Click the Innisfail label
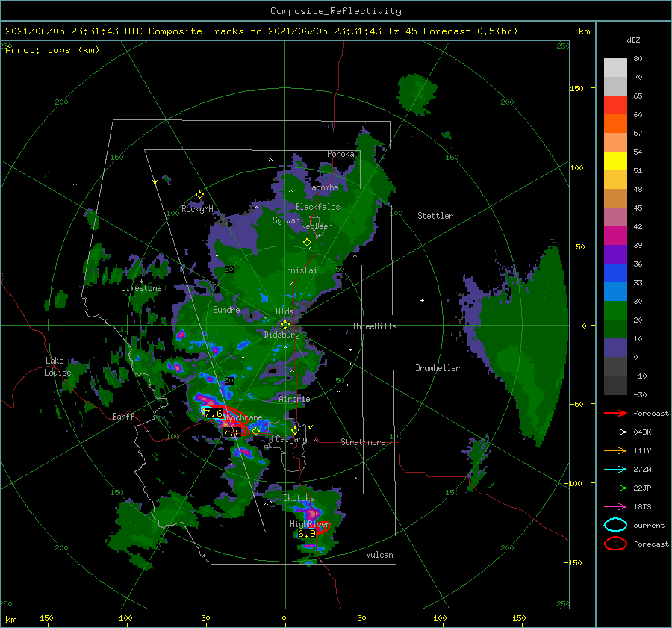The width and height of the screenshot is (672, 628). click(302, 270)
